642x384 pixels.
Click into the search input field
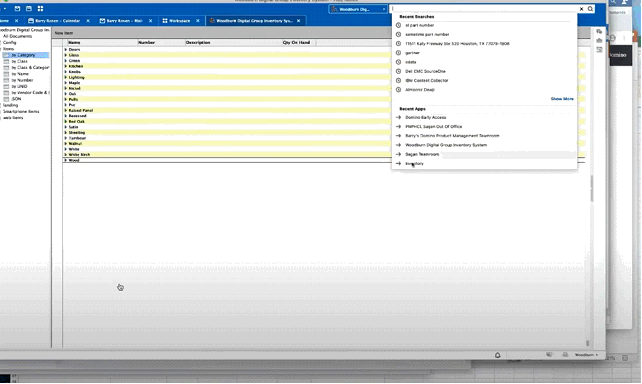click(483, 9)
